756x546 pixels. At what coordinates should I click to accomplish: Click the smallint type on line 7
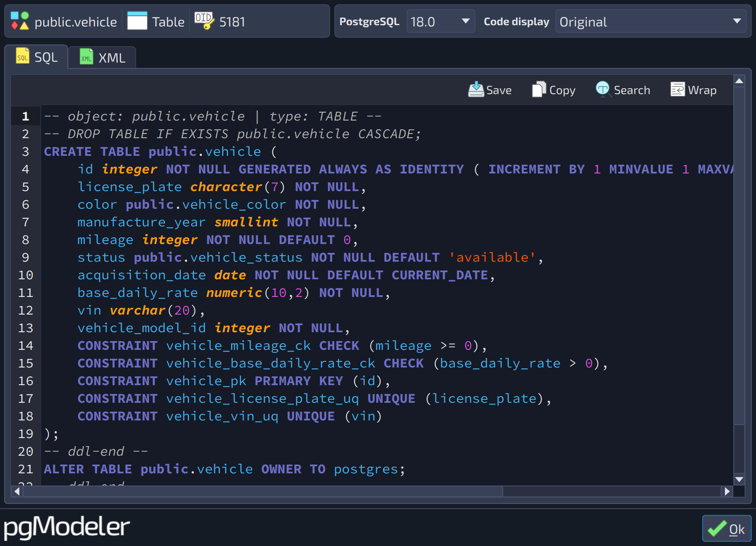pos(246,222)
